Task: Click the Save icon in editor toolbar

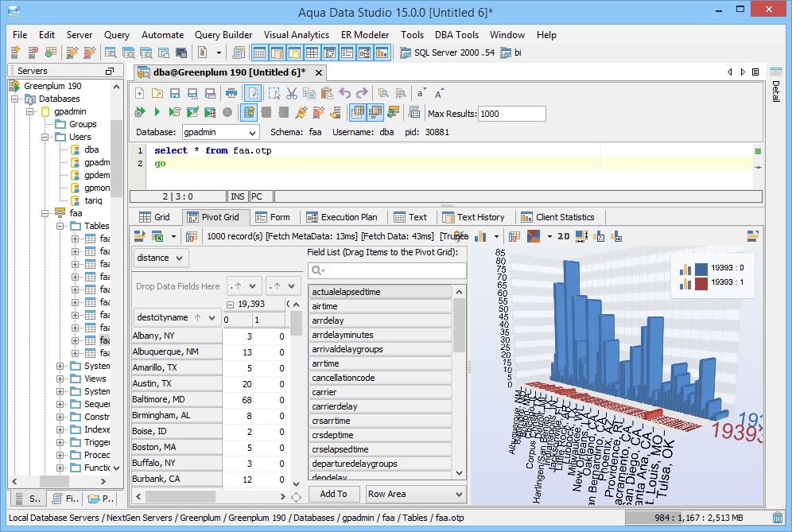Action: tap(175, 94)
